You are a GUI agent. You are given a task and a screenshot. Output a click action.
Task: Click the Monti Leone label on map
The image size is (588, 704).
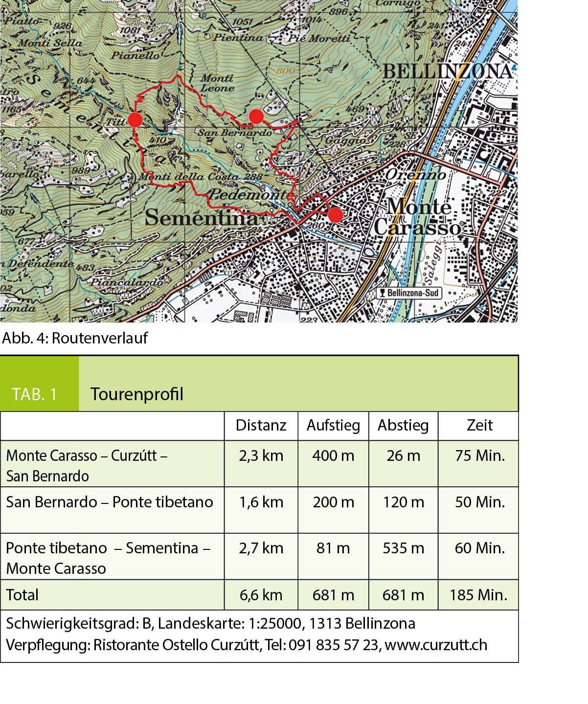(x=217, y=83)
